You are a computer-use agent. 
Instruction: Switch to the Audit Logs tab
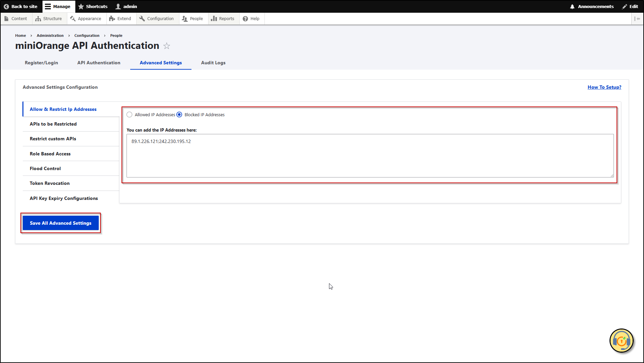213,63
